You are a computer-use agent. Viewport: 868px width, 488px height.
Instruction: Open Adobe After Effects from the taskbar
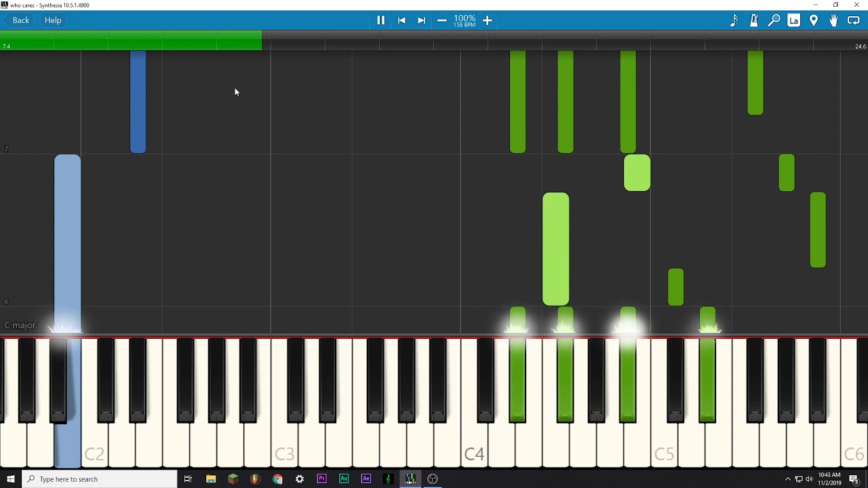point(366,479)
